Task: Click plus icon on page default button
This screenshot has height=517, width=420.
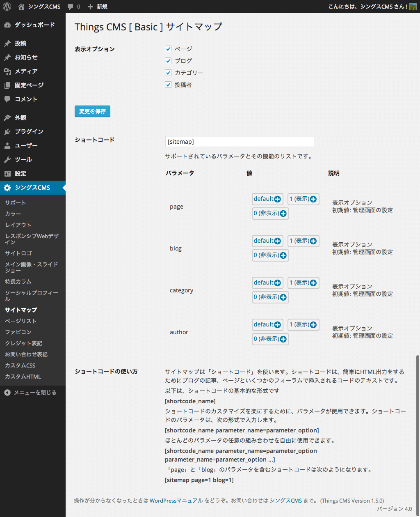Action: (x=278, y=199)
